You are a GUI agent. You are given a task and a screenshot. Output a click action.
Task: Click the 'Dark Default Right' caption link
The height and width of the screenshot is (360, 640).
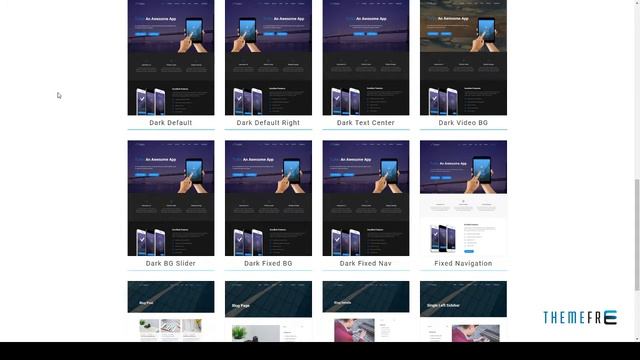point(268,123)
